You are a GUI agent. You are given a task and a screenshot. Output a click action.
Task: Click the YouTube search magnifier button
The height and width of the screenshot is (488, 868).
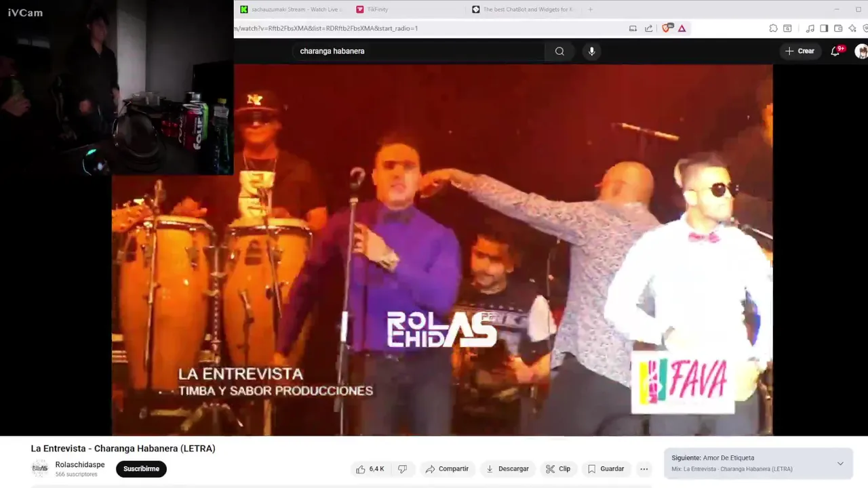click(x=559, y=51)
